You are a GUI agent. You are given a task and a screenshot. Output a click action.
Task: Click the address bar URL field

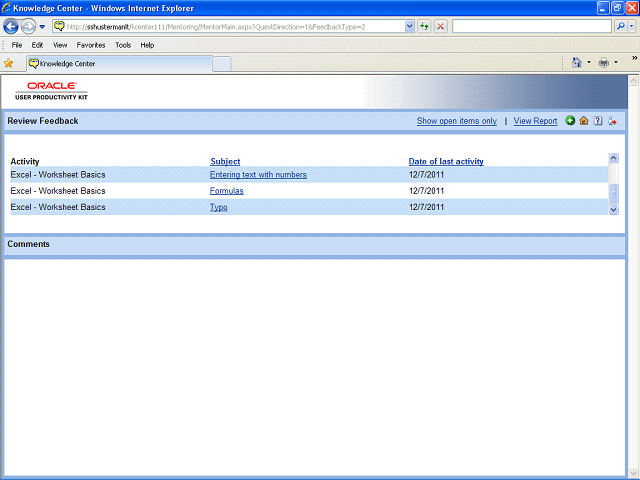(x=235, y=27)
